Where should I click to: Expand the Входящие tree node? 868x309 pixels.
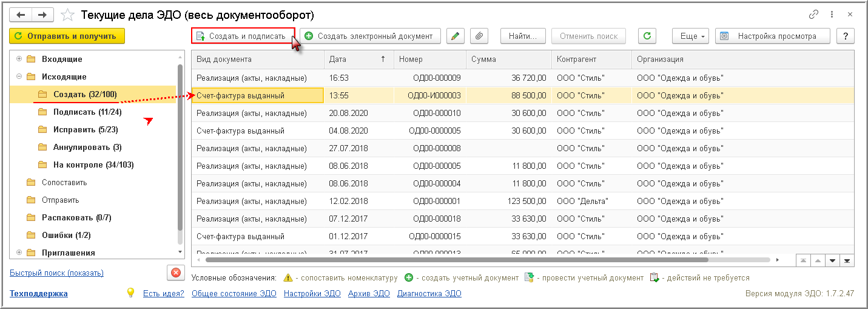(x=19, y=59)
